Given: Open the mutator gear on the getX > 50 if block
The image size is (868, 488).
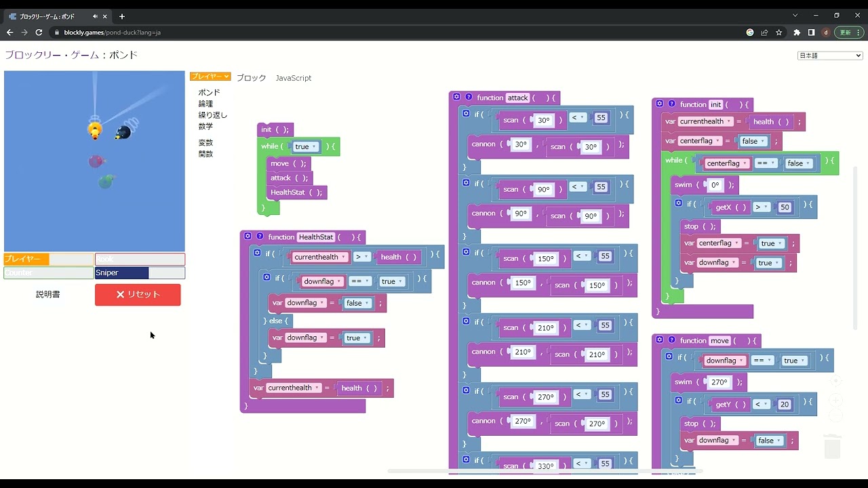Looking at the screenshot, I should pos(679,203).
